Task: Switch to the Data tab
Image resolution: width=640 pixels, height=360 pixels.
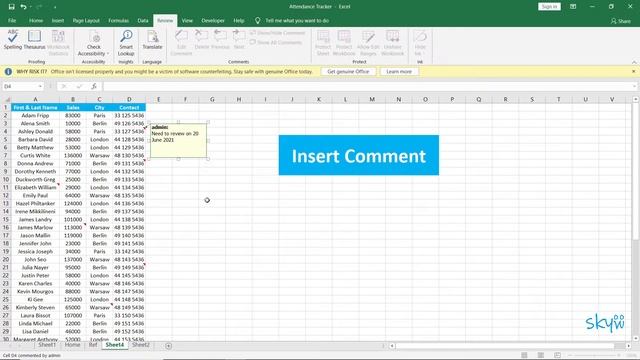Action: [x=143, y=20]
